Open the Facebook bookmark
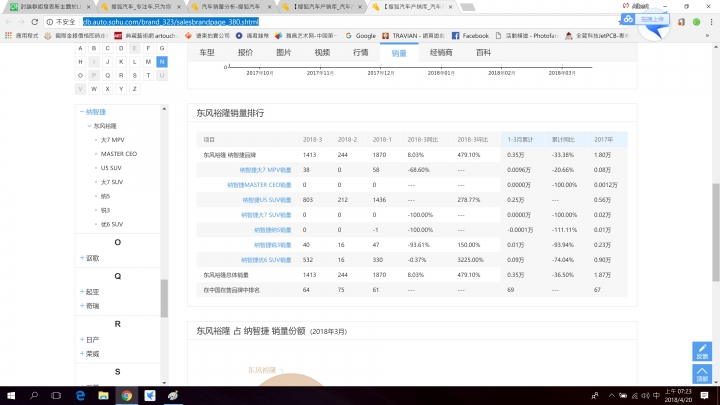Screen dimensions: 720x405 tap(470, 35)
